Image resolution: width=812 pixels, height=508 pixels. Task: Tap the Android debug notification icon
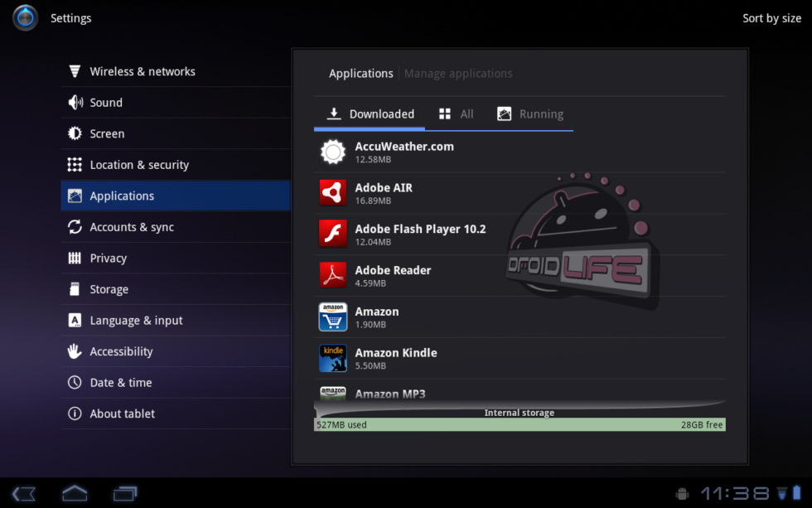point(683,494)
